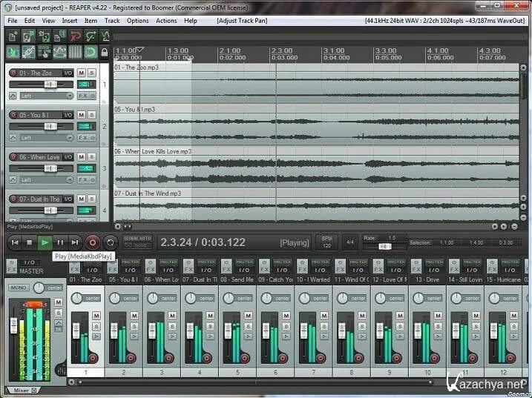Click the playback Rate slider
Image resolution: width=532 pixels, height=398 pixels.
[x=385, y=247]
